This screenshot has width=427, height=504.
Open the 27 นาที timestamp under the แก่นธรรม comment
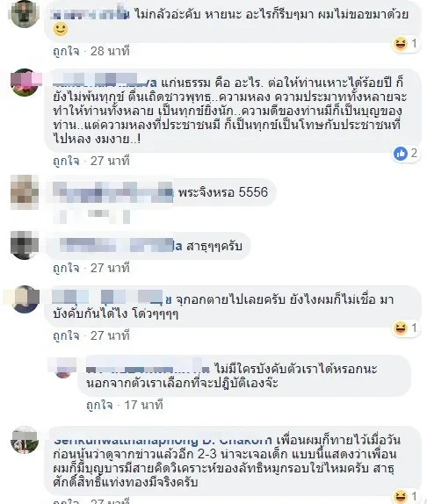[x=110, y=161]
